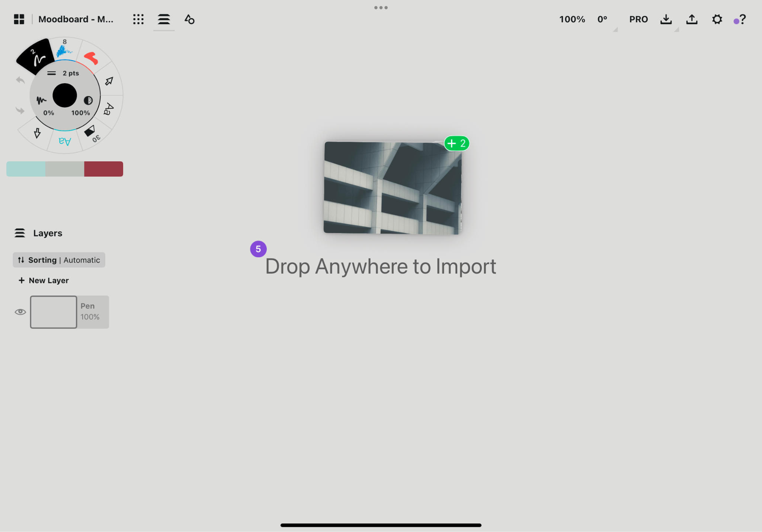
Task: Tap the export upload icon
Action: pos(692,19)
